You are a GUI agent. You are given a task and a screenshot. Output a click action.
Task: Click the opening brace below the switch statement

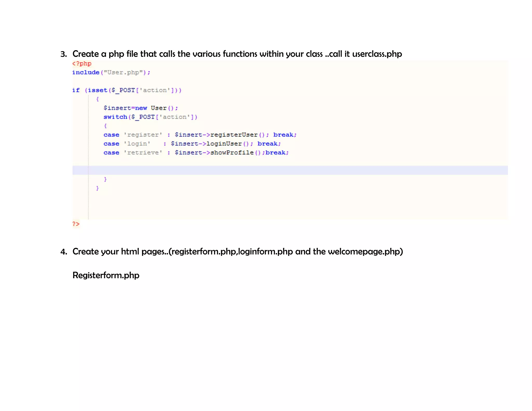pos(105,126)
